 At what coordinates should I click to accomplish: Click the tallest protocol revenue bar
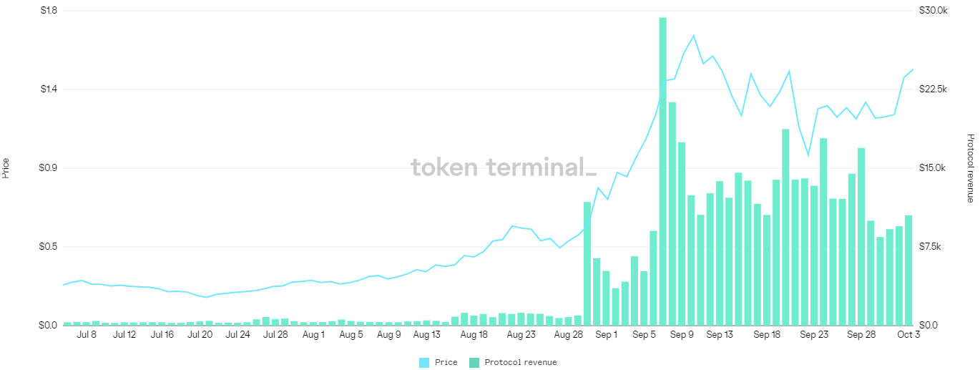pyautogui.click(x=662, y=172)
